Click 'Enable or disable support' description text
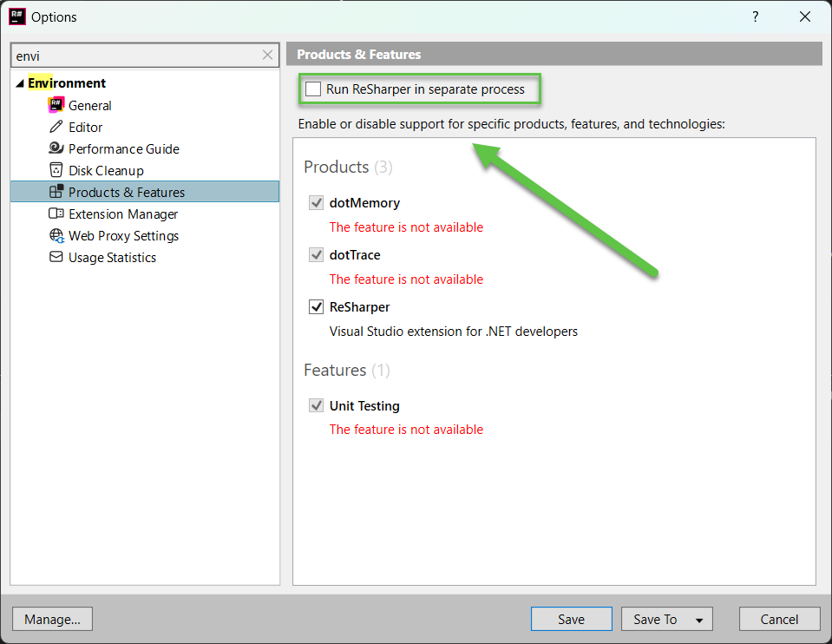The image size is (832, 644). (x=512, y=124)
